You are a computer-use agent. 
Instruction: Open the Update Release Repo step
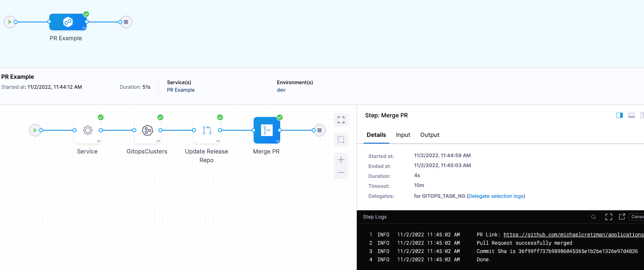(207, 130)
